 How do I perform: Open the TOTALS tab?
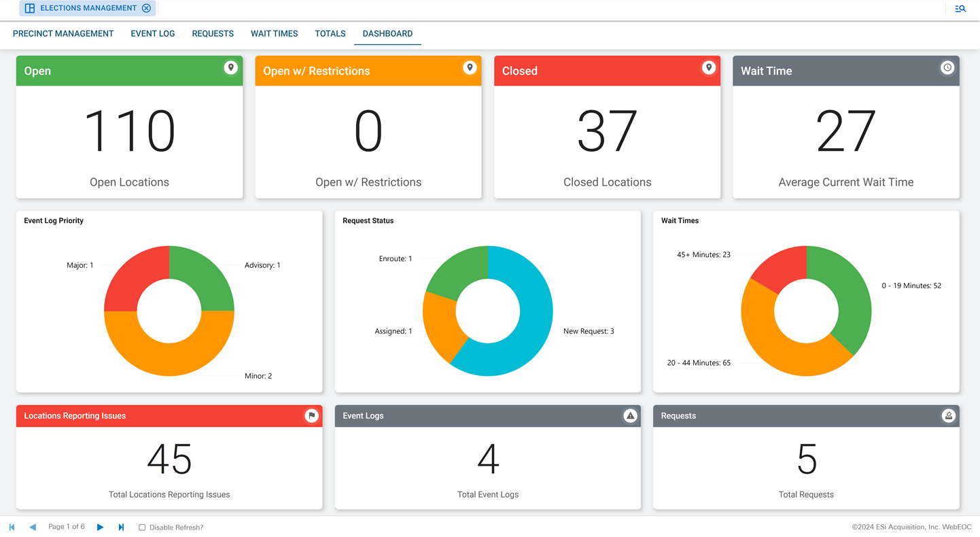pyautogui.click(x=330, y=33)
